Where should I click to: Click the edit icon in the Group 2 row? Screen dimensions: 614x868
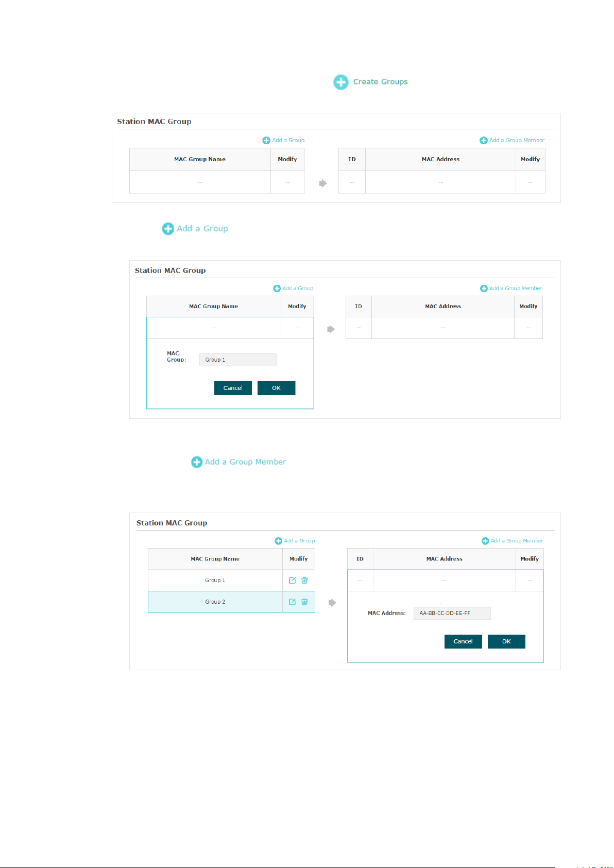coord(292,602)
